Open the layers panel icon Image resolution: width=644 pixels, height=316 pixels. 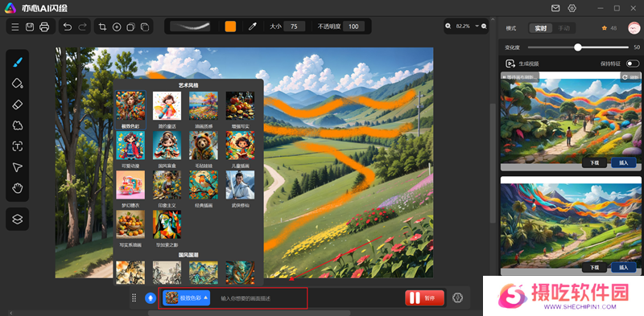(x=17, y=220)
